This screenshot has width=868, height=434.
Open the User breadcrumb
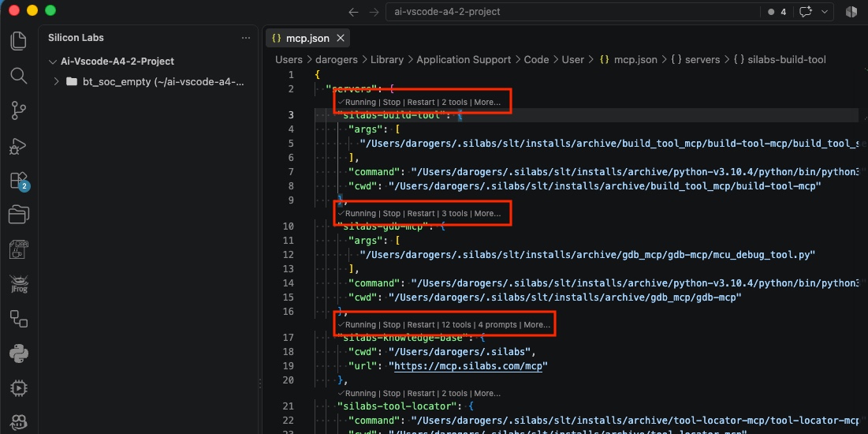[573, 59]
